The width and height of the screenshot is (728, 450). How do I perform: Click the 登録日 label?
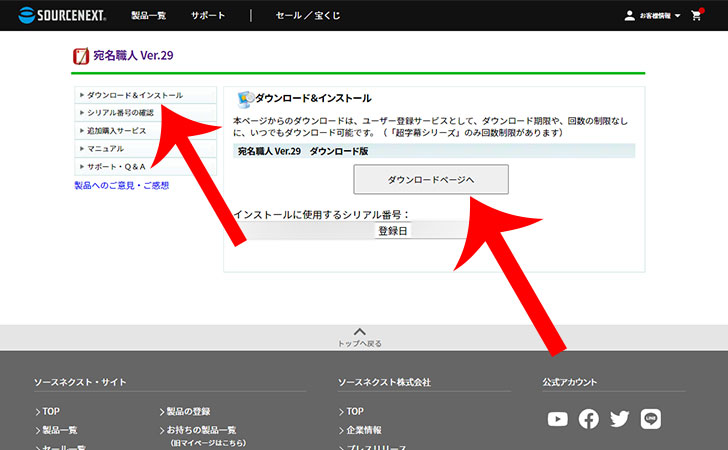393,231
